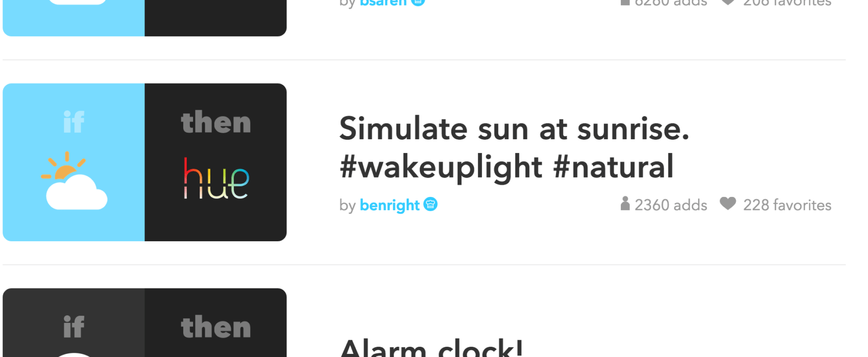Click the topmost recipe's blue thumbnail panel

(x=74, y=18)
